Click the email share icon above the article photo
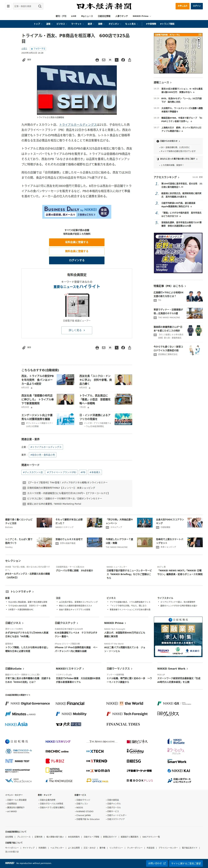The width and height of the screenshot is (208, 868). coord(104,60)
